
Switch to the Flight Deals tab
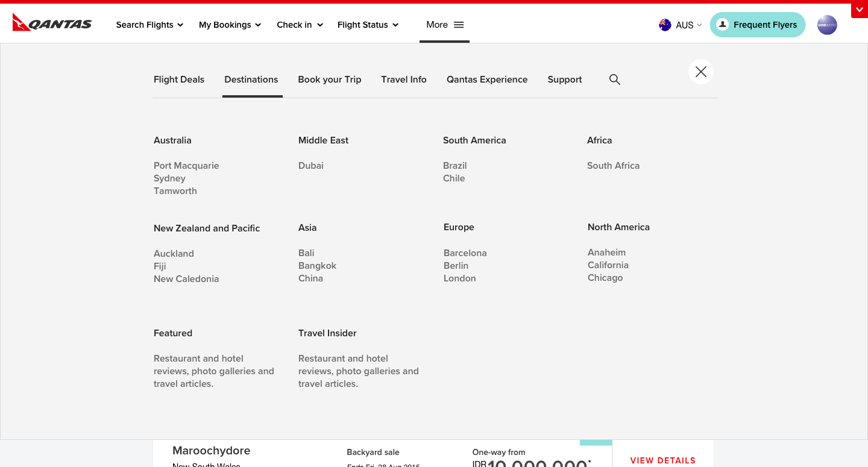click(x=179, y=80)
